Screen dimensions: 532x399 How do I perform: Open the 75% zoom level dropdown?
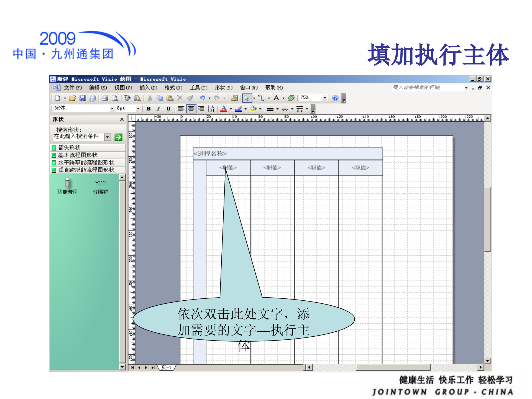click(325, 98)
